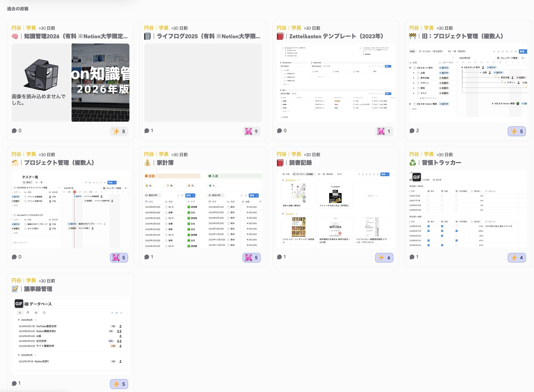
Task: Click 氣 reaction on Zettelkasten post
Action: (384, 131)
